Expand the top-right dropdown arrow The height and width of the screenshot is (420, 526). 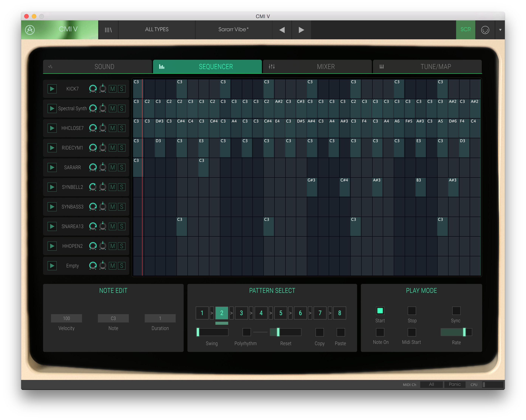pos(500,30)
